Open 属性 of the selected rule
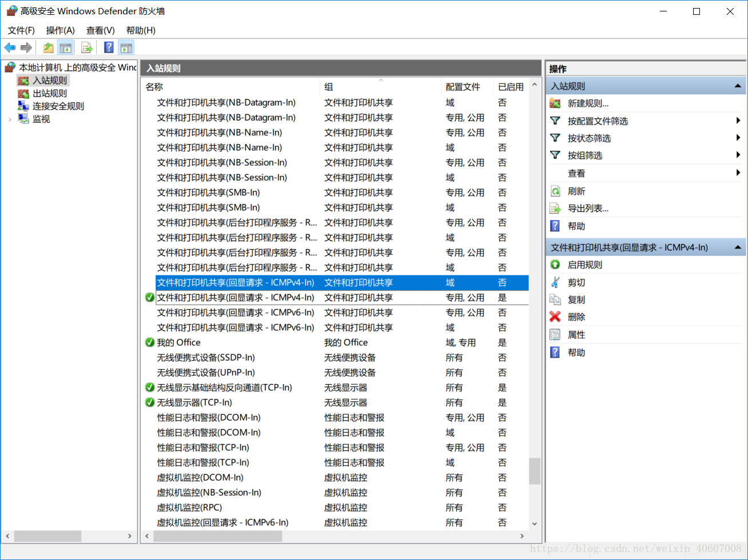748x560 pixels. [x=576, y=335]
